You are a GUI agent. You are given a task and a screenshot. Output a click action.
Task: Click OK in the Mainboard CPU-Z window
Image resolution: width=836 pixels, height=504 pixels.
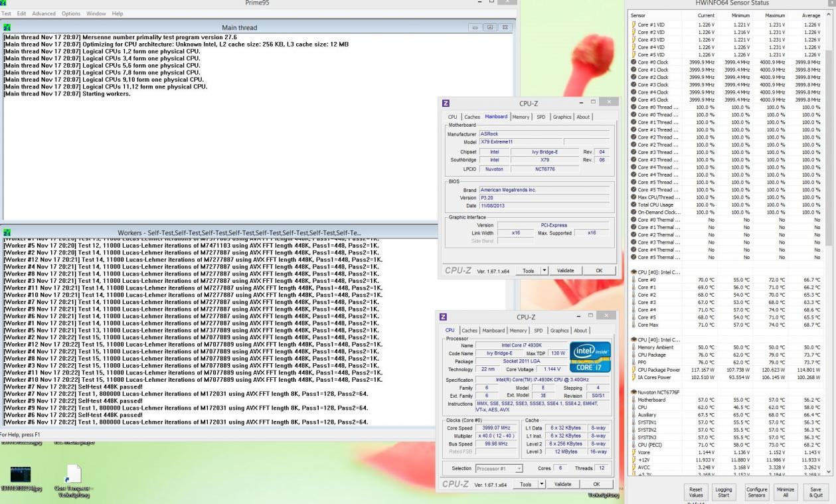pos(599,271)
